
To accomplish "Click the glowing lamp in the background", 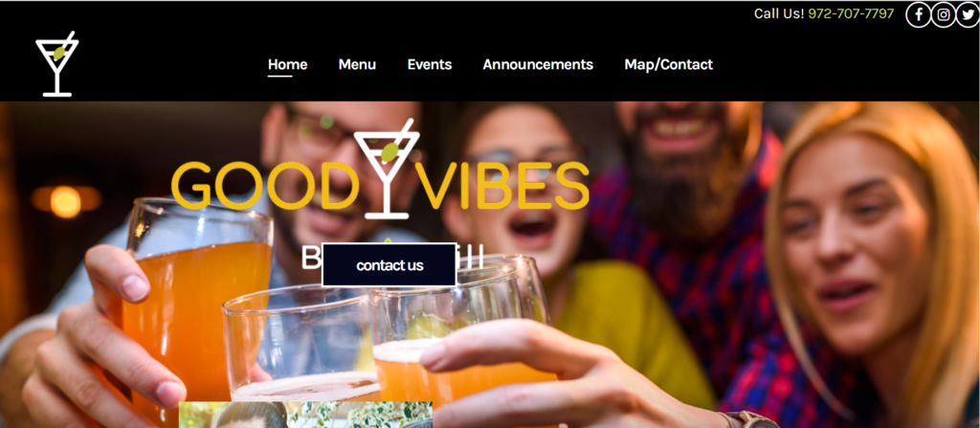I will tap(66, 201).
